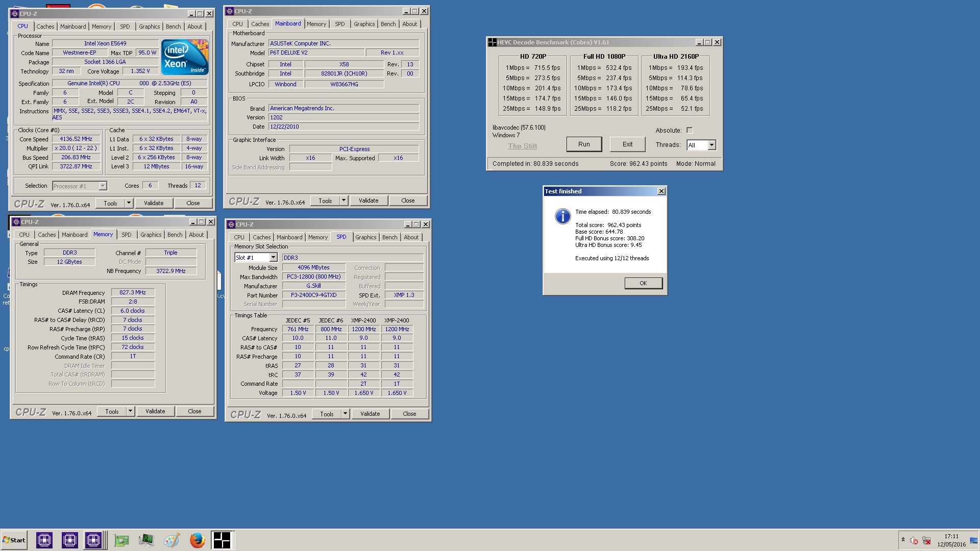The width and height of the screenshot is (980, 551).
Task: Open Firefox from the taskbar
Action: click(197, 540)
